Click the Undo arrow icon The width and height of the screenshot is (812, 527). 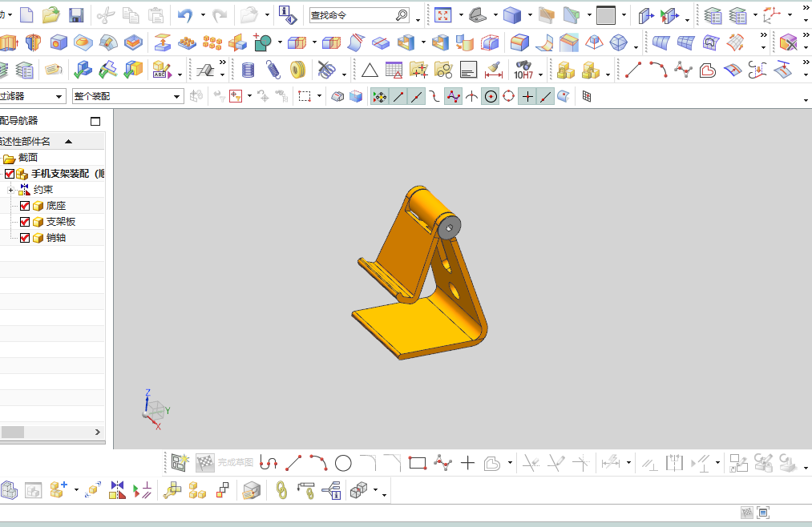coord(185,15)
